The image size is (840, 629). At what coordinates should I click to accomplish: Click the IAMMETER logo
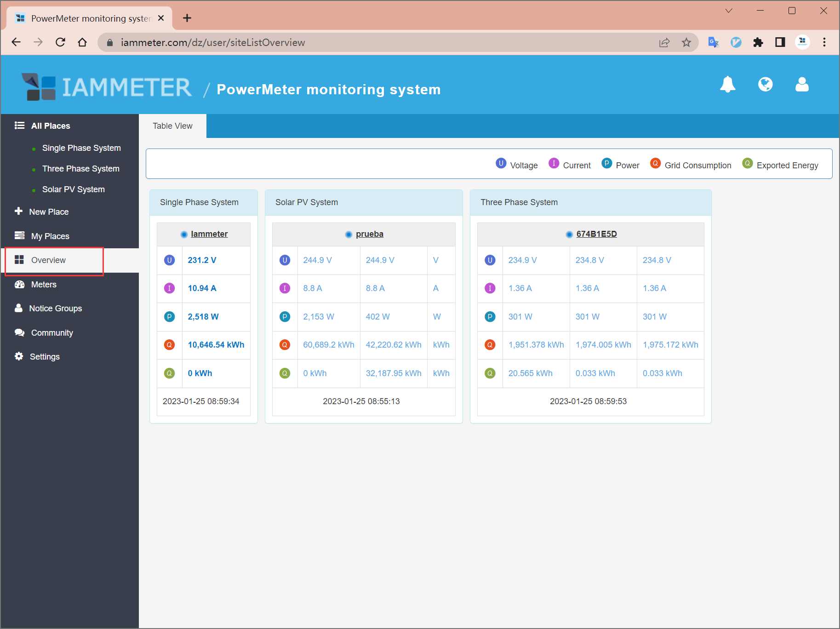pos(107,87)
